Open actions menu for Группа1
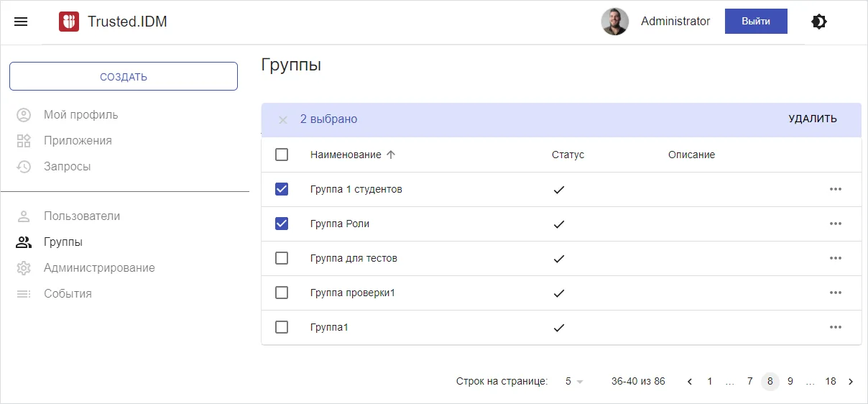 pos(835,327)
